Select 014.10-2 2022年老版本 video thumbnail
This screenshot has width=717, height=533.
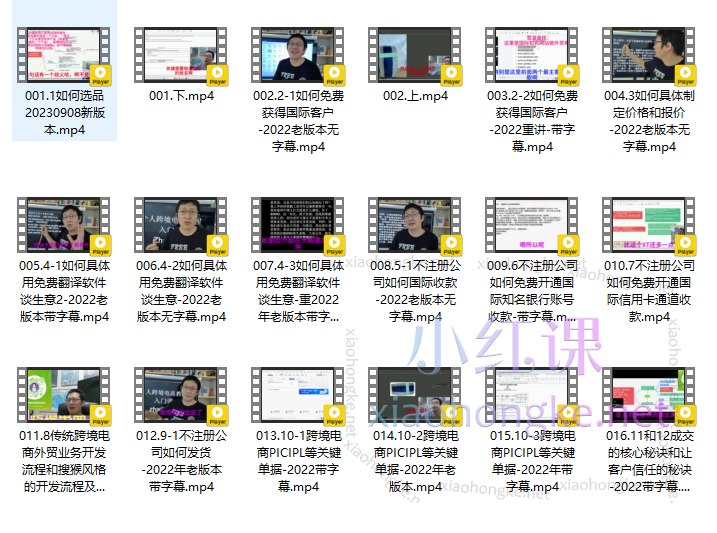(415, 395)
